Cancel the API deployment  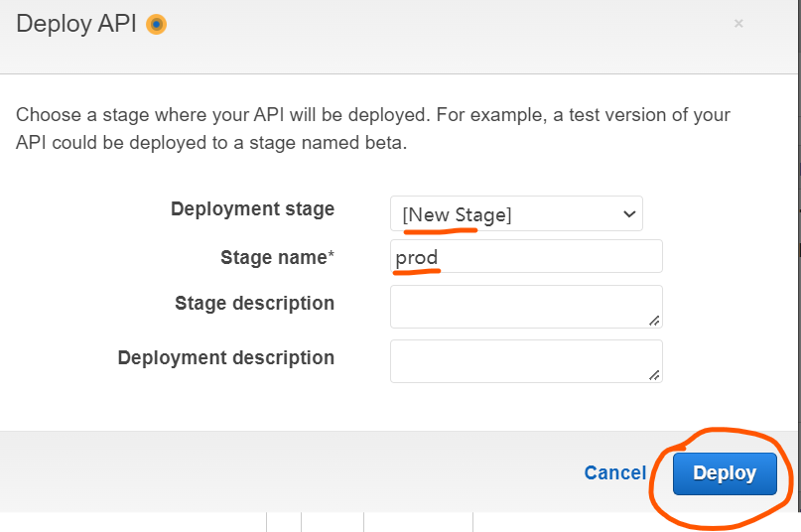point(615,472)
